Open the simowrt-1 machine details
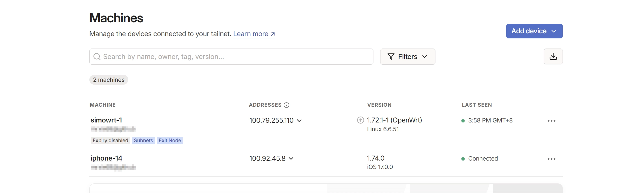 (106, 120)
